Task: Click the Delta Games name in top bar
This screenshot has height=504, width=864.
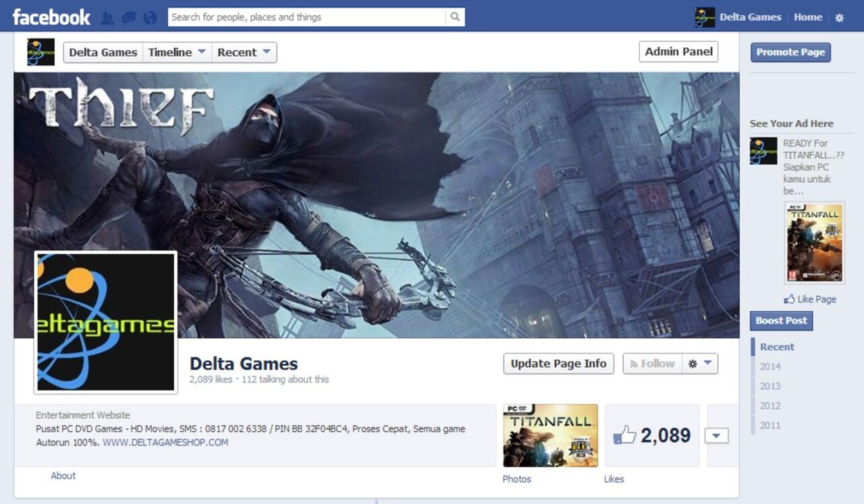Action: point(750,18)
